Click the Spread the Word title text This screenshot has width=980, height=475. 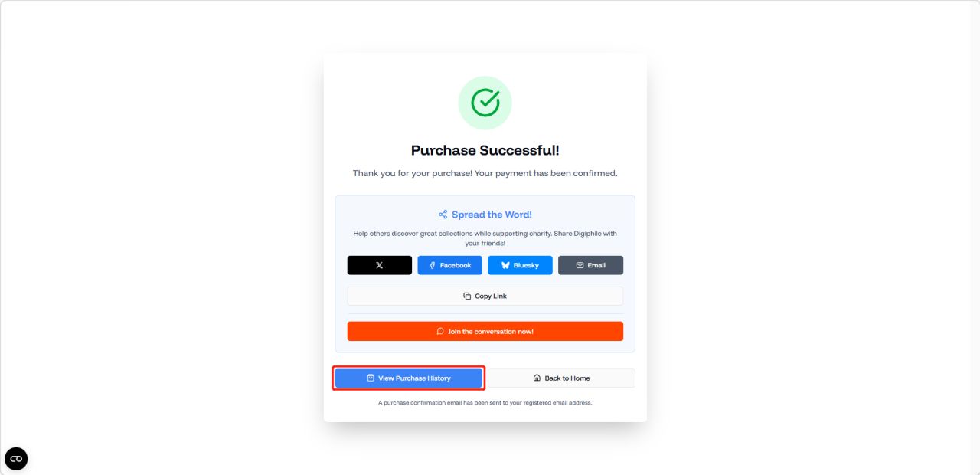coord(492,215)
